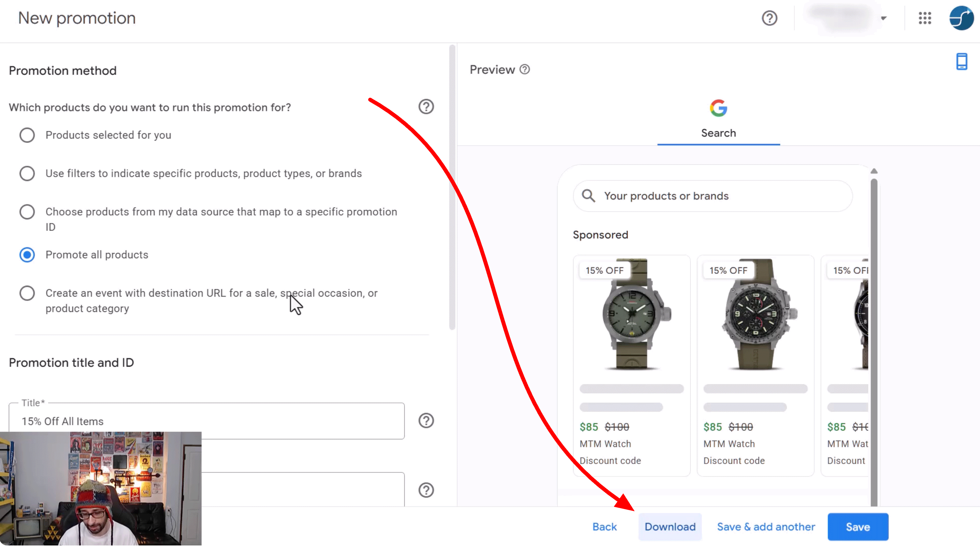
Task: Click the Preview help icon
Action: click(524, 69)
